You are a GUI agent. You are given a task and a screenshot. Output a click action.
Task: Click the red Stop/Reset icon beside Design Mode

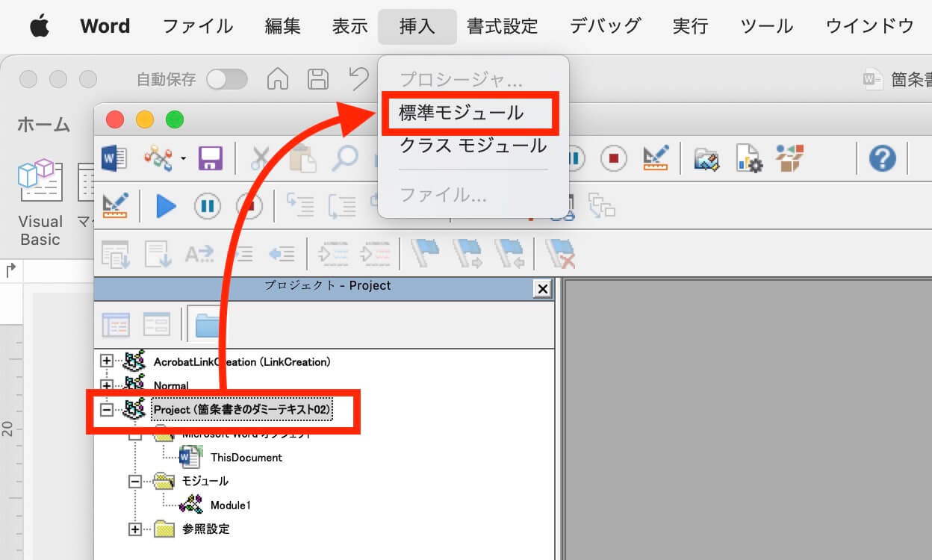(614, 158)
